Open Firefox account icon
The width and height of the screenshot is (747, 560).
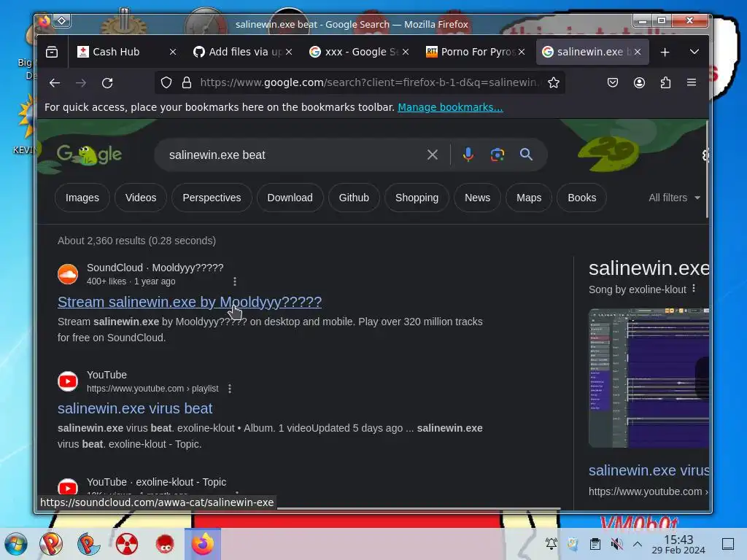(639, 83)
